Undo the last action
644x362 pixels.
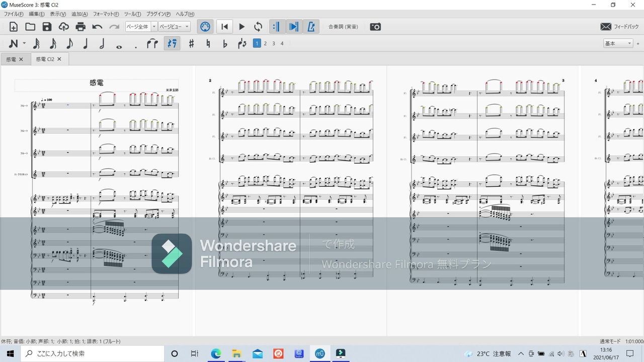pos(98,27)
